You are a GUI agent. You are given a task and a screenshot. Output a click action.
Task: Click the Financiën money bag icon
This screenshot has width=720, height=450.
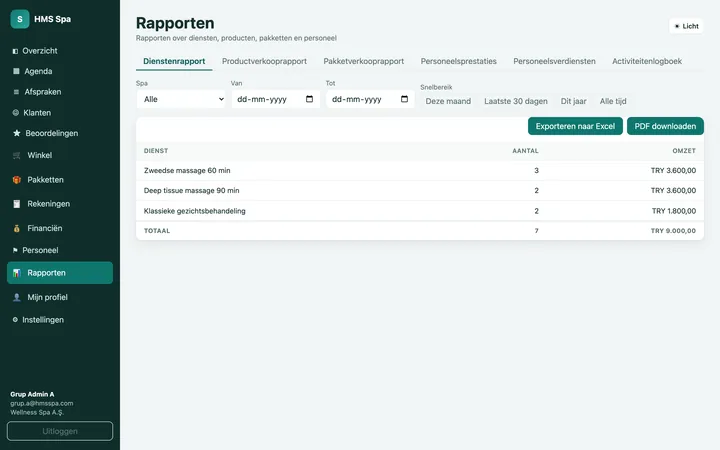click(17, 228)
